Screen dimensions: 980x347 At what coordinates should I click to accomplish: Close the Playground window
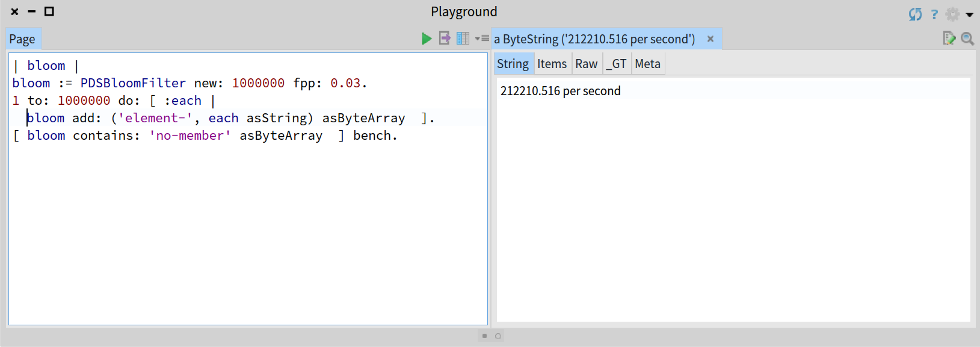15,11
